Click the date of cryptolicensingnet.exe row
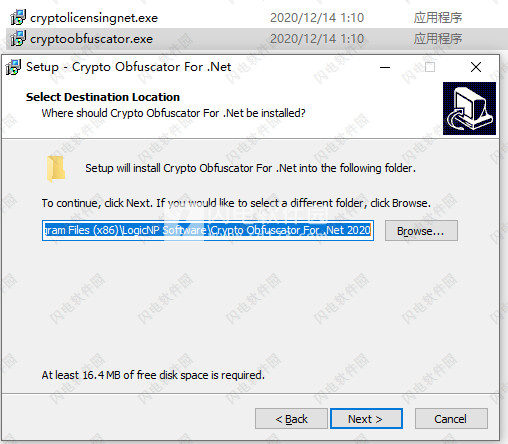The width and height of the screenshot is (508, 444). pos(317,18)
